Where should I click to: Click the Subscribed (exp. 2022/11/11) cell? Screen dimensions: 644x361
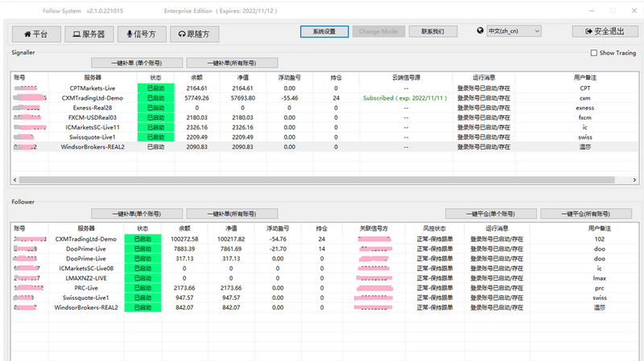click(406, 98)
